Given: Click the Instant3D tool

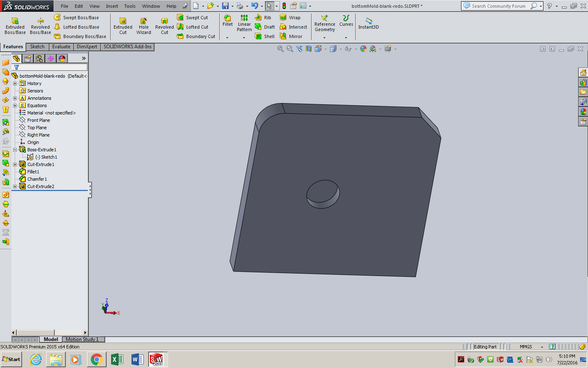Looking at the screenshot, I should pyautogui.click(x=368, y=25).
